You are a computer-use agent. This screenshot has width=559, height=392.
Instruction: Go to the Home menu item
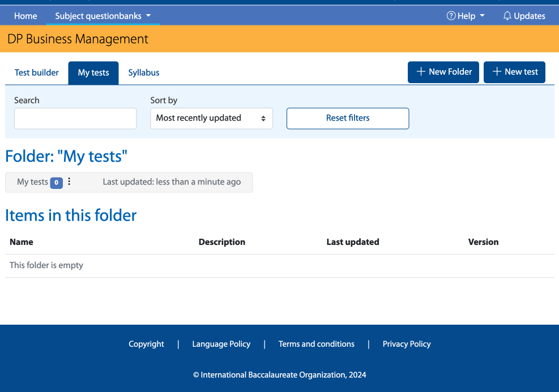[25, 16]
